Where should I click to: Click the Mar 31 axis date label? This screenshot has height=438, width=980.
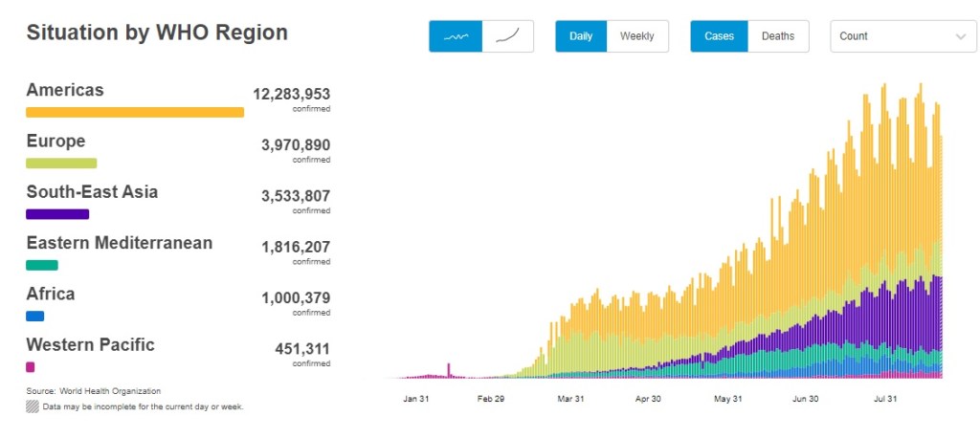pos(570,399)
